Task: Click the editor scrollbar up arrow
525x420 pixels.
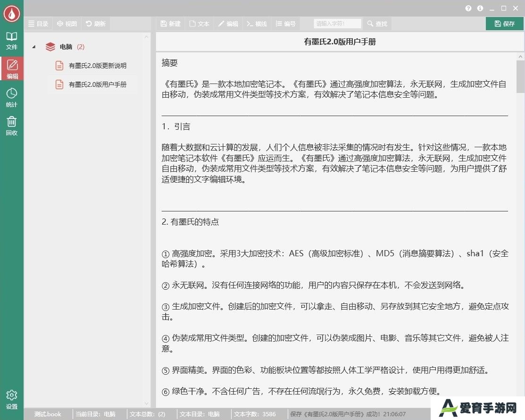Action: (520, 57)
